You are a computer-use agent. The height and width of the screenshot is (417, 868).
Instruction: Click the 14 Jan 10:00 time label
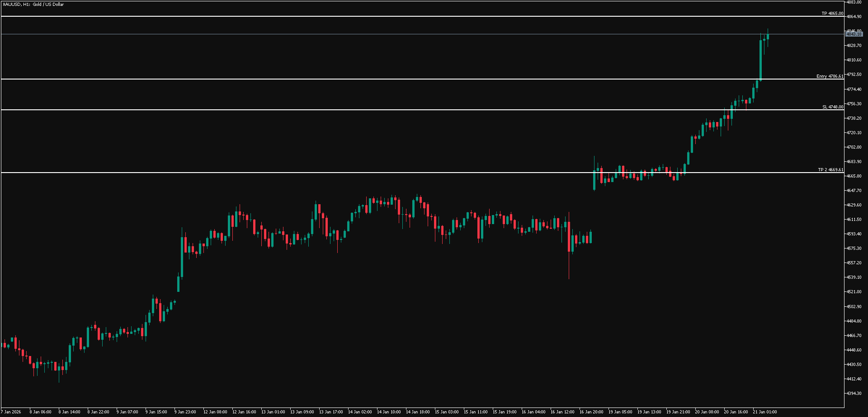[389, 412]
